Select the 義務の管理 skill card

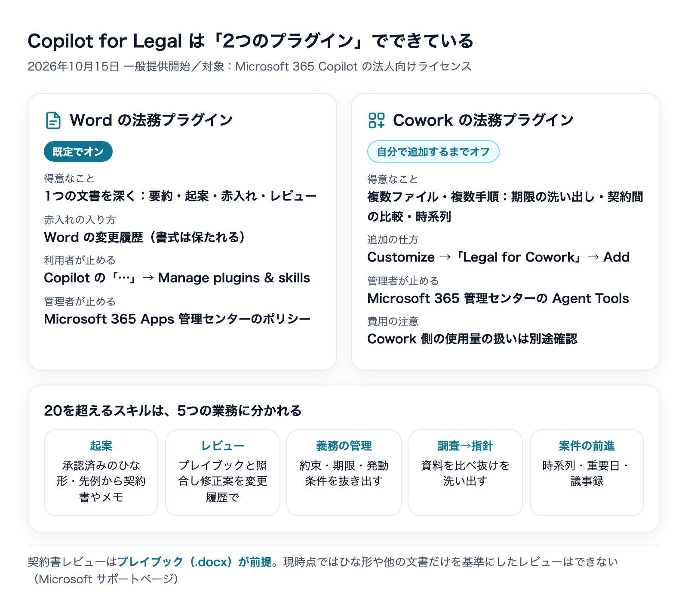[x=344, y=472]
